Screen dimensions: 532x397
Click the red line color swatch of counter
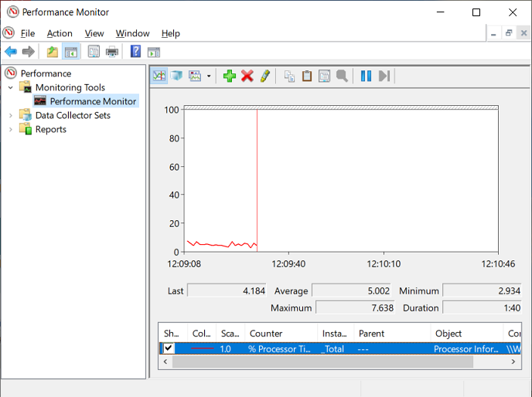point(202,348)
